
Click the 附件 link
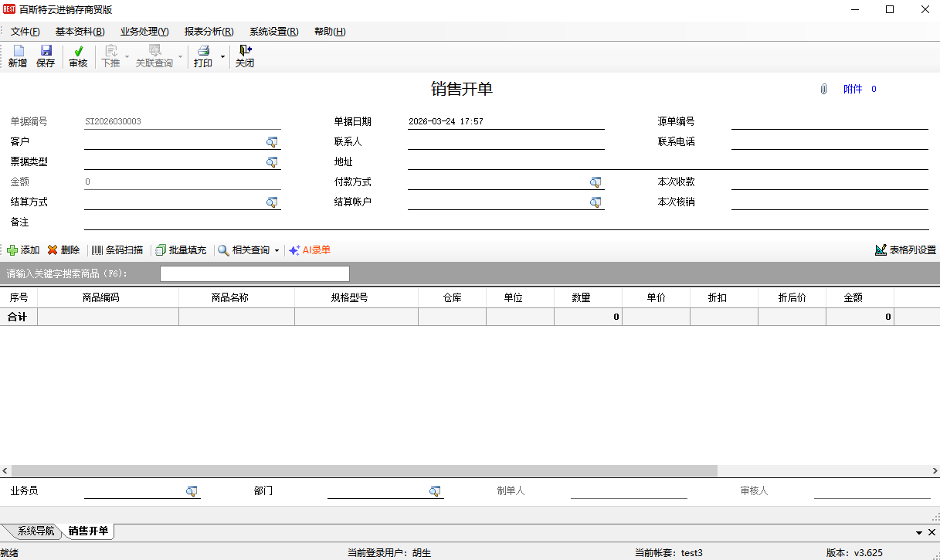pos(853,89)
